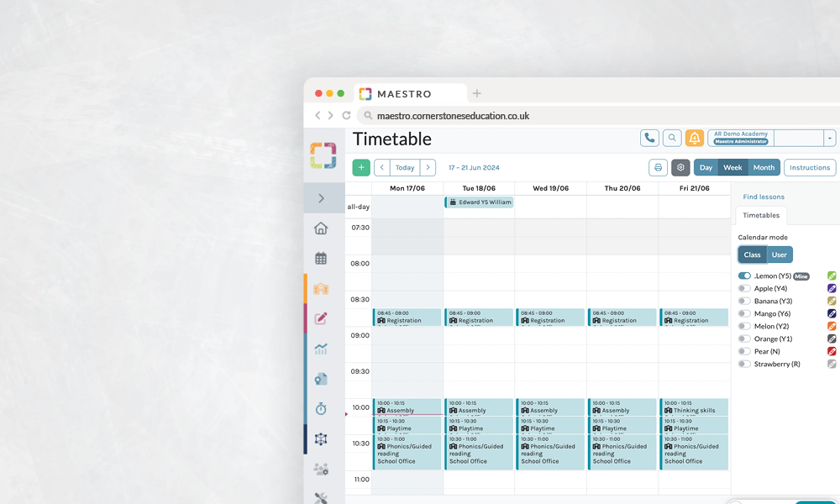Viewport: 840px width, 504px height.
Task: Click the green color pencil beside .Lemon (Y5)
Action: pyautogui.click(x=833, y=276)
